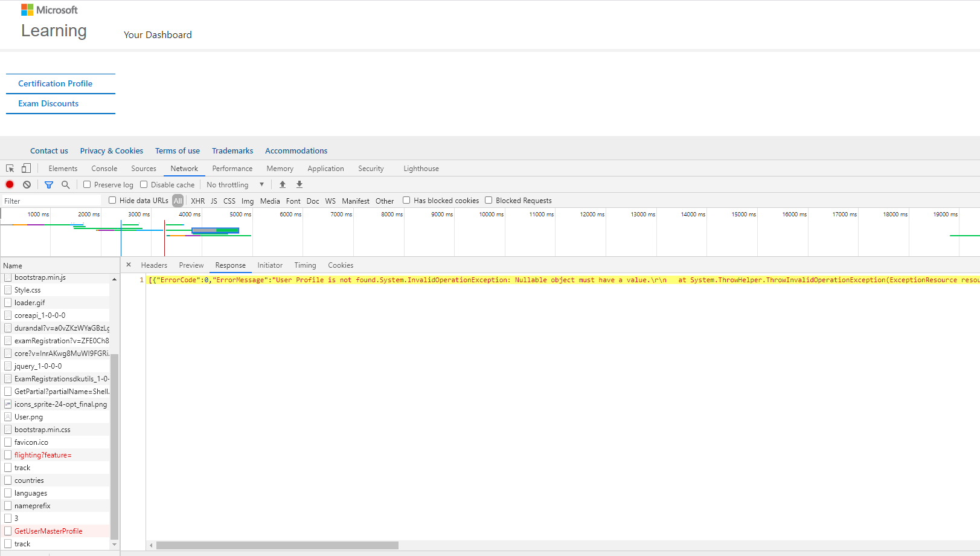Open the Memory panel

tap(280, 169)
